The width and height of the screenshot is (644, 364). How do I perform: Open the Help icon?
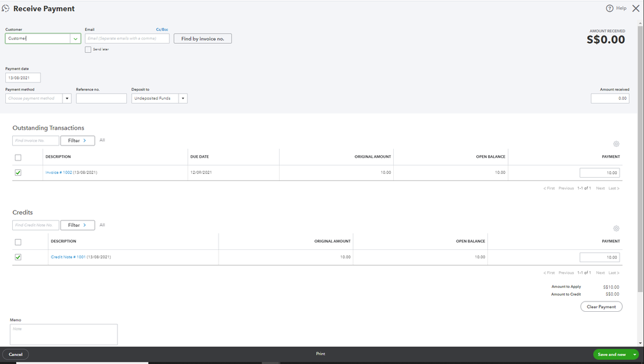click(609, 8)
